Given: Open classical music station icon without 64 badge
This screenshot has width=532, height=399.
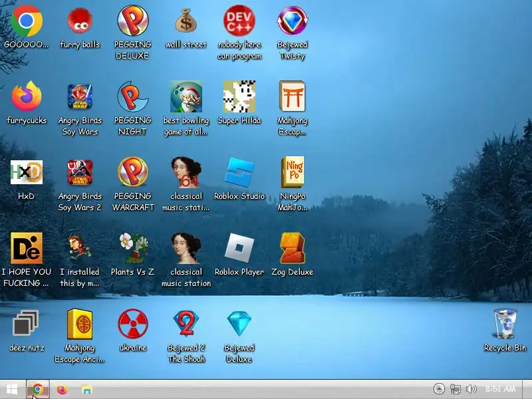Looking at the screenshot, I should coord(186,248).
